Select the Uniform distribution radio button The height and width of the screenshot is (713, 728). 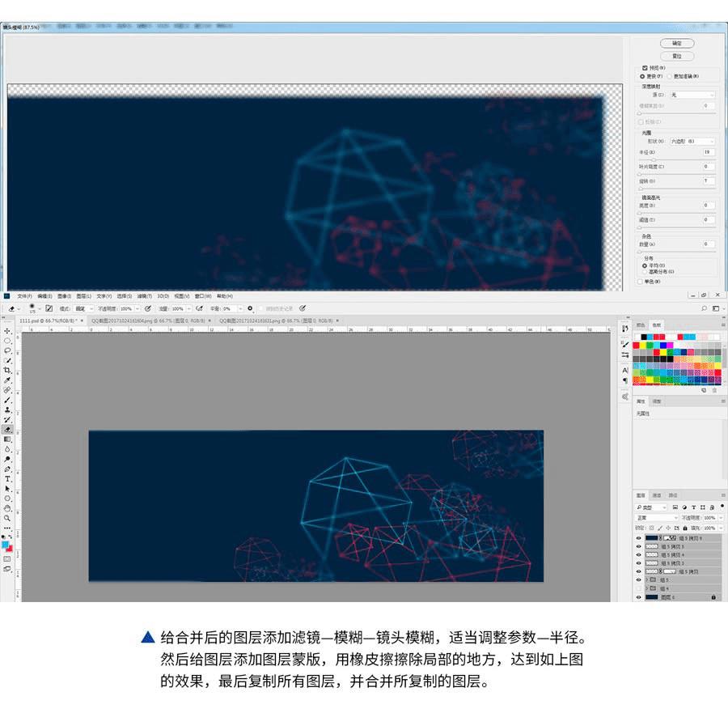[x=645, y=265]
